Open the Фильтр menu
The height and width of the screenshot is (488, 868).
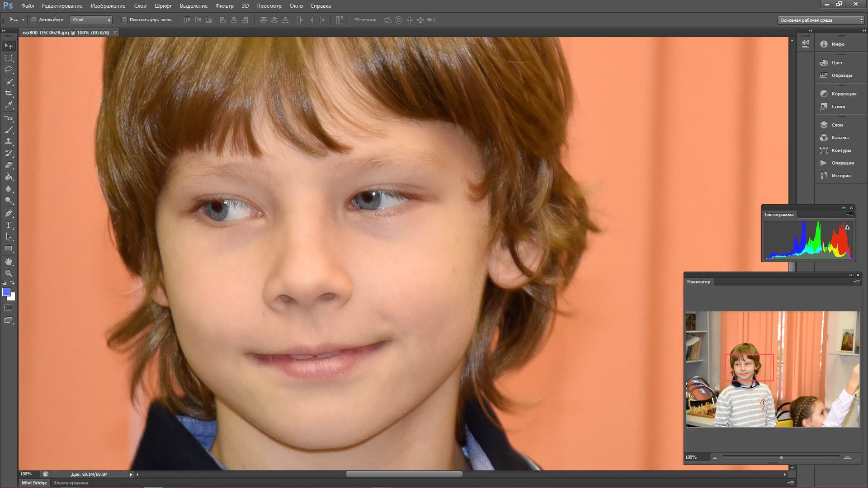point(224,6)
